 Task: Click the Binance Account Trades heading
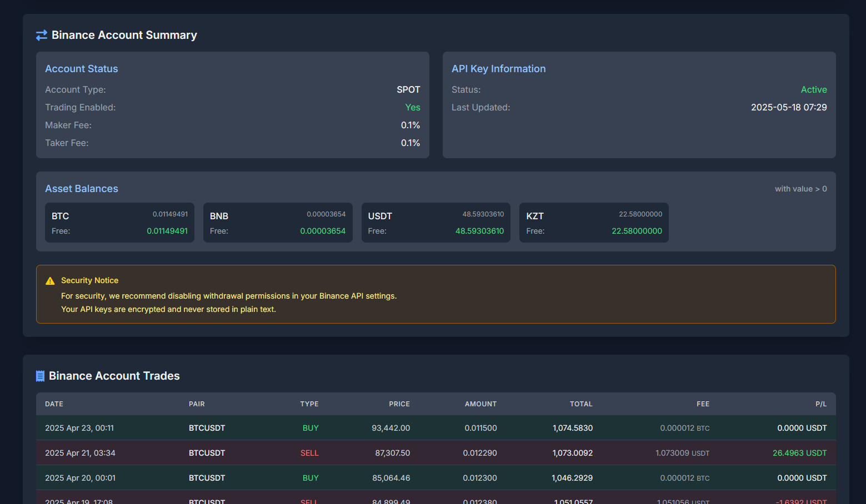(114, 376)
